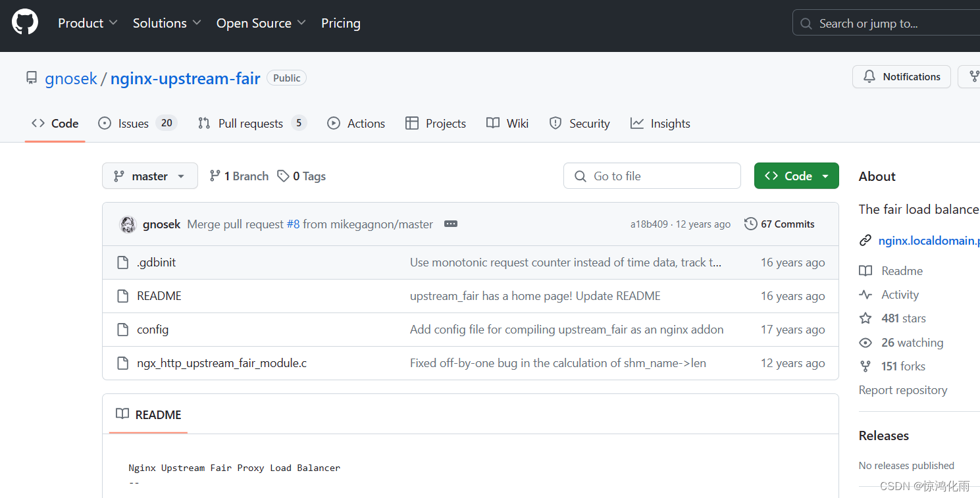View the 67 Commits history
The height and width of the screenshot is (498, 980).
(x=779, y=224)
